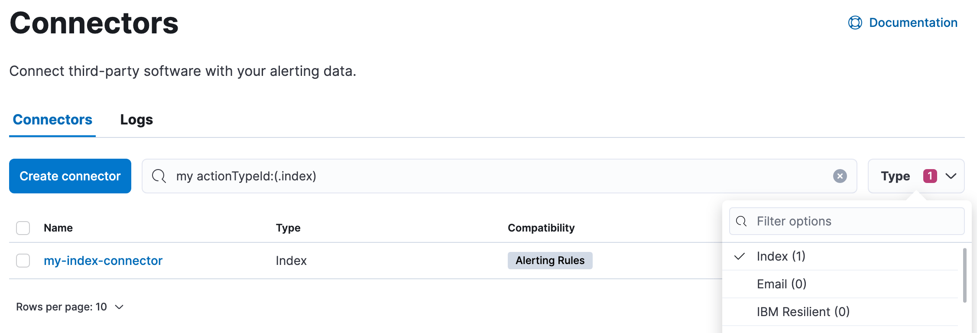Select the Connectors tab
The height and width of the screenshot is (333, 980).
52,120
